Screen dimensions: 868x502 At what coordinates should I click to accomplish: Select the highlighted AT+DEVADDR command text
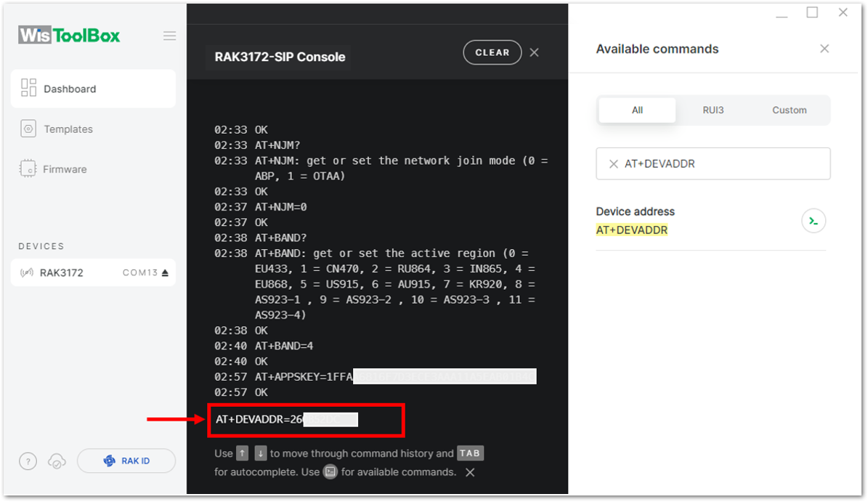point(632,230)
